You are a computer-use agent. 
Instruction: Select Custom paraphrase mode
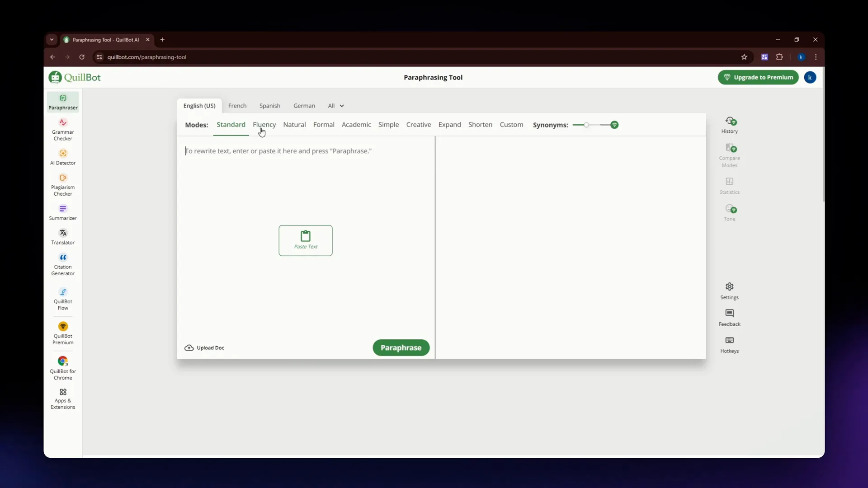click(511, 125)
